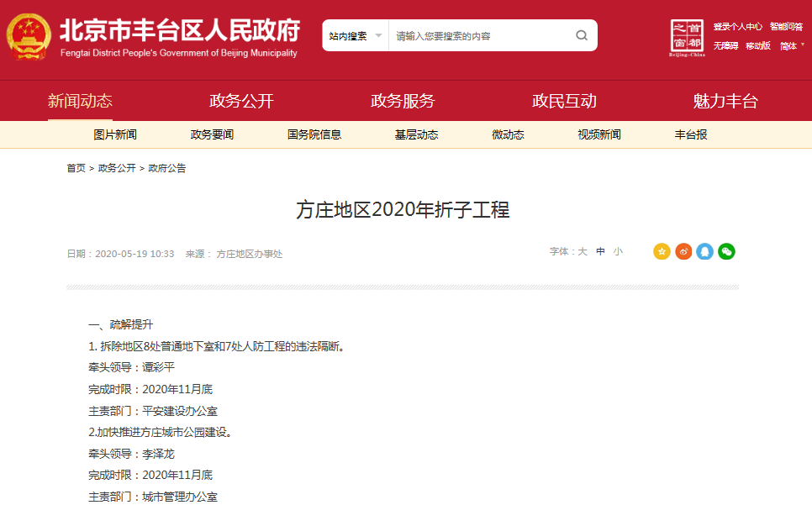Enable 无障碍 accessibility mode
Viewport: 812px width, 505px height.
click(x=726, y=45)
